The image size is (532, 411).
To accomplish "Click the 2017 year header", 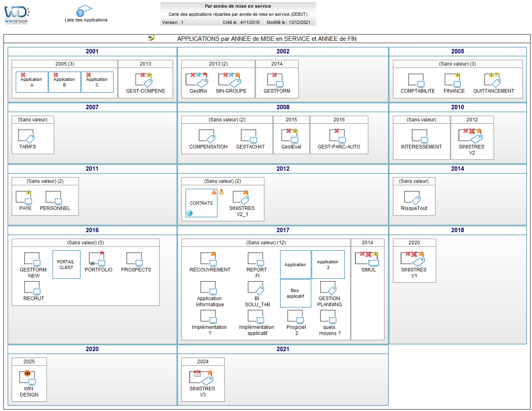I will [x=283, y=230].
